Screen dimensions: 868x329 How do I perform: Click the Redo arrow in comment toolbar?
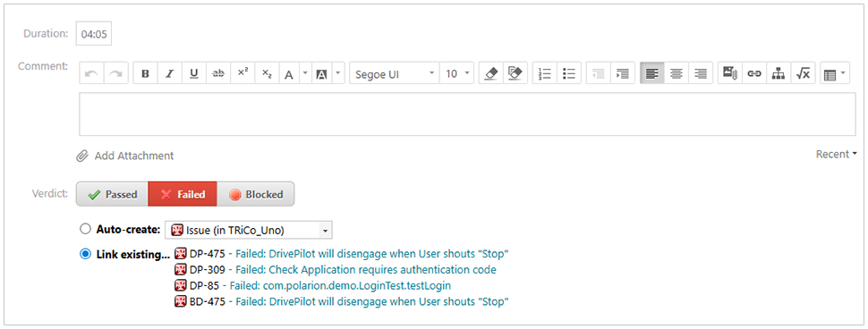(x=115, y=73)
